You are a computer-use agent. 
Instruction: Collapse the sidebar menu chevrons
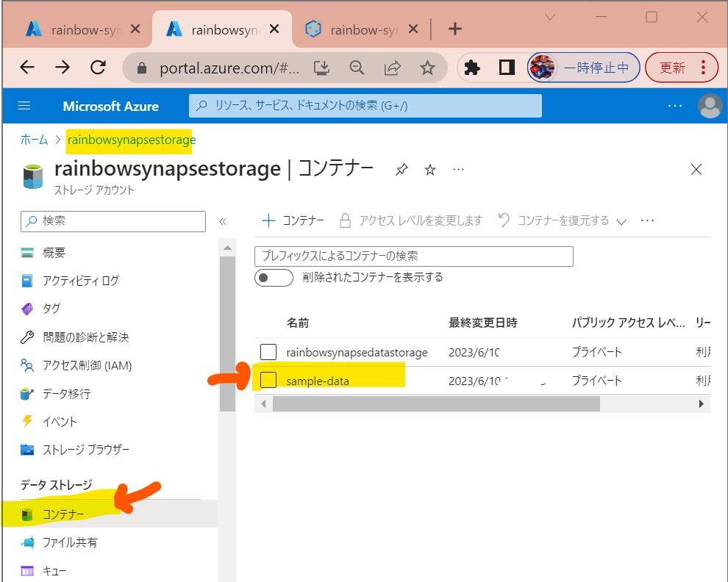223,221
